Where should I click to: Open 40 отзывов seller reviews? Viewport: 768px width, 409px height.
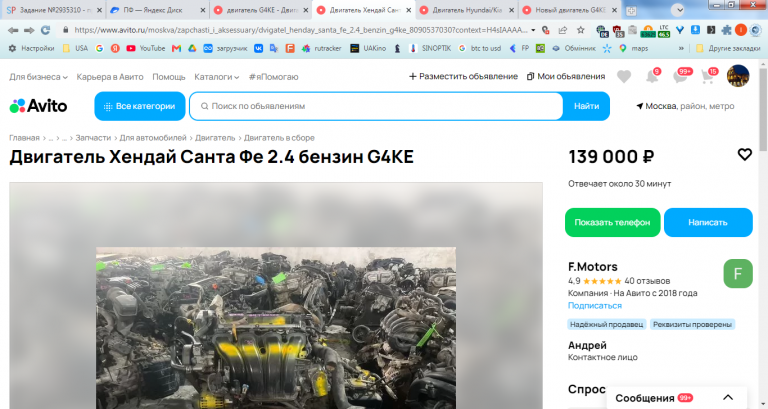tap(647, 281)
